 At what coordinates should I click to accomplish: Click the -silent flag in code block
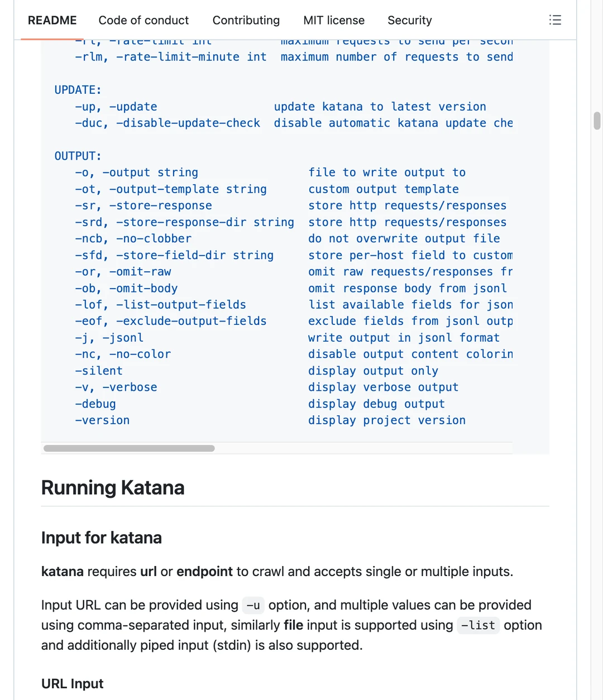point(99,371)
